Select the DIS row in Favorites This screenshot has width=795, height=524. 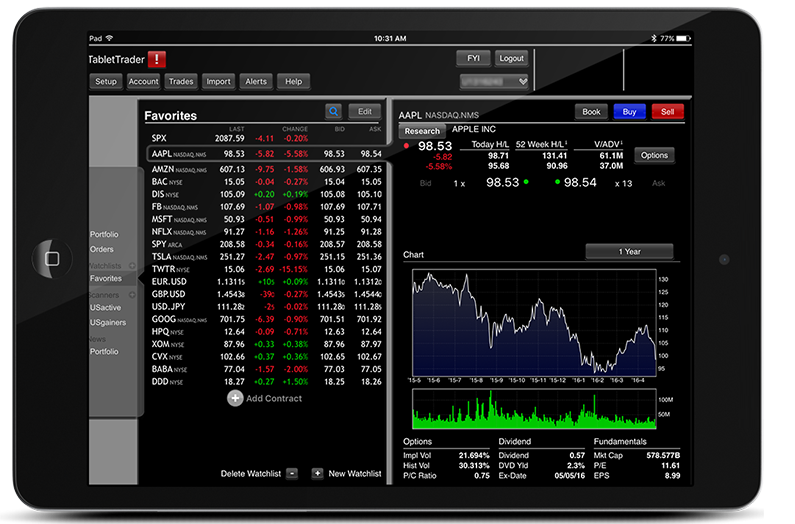pos(266,194)
